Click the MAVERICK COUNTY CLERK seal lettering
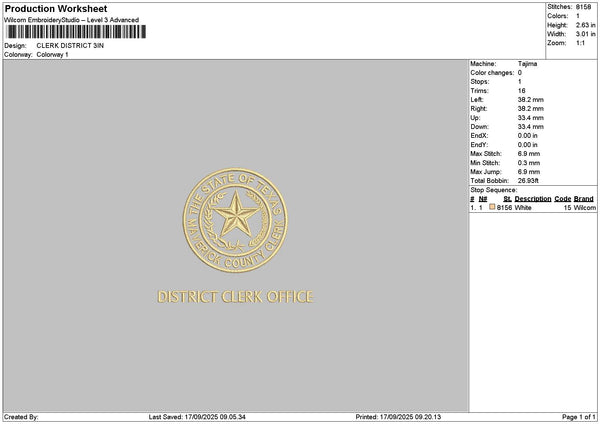Screen dimensions: 600x424 pyautogui.click(x=235, y=247)
